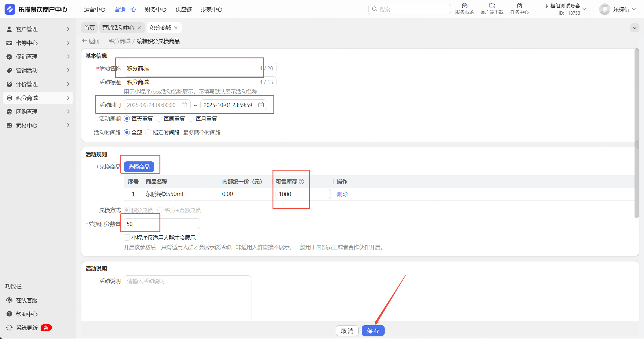This screenshot has width=644, height=339.
Task: Close the 积分商城 tab with its X
Action: pos(176,28)
